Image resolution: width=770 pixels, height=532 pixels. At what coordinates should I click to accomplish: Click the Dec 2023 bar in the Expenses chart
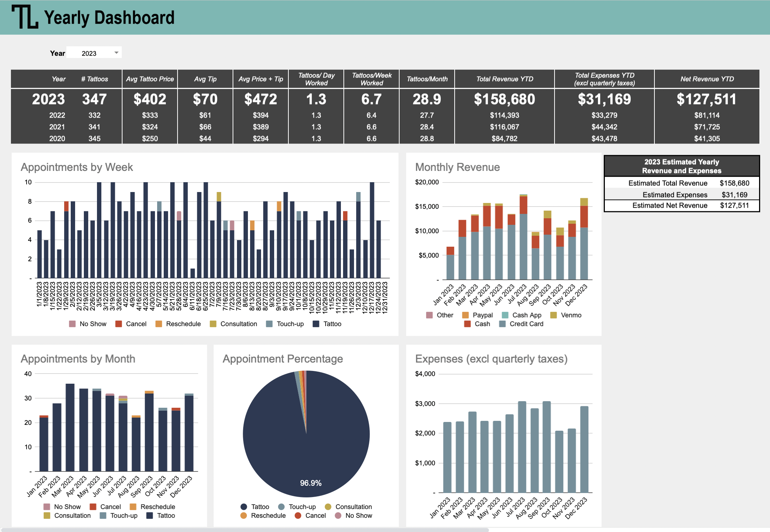(x=584, y=449)
